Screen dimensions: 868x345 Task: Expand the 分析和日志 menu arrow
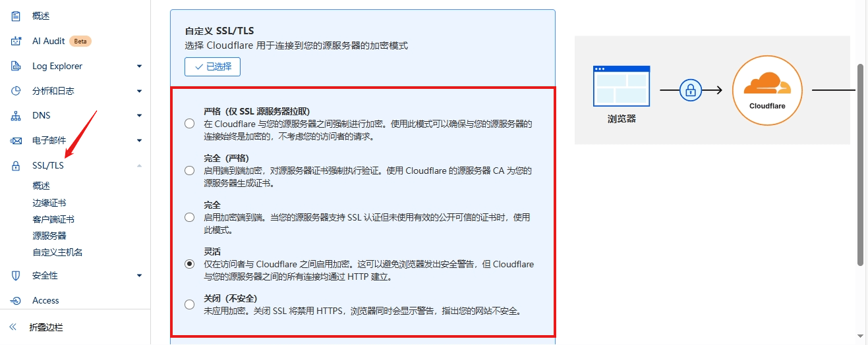point(139,91)
